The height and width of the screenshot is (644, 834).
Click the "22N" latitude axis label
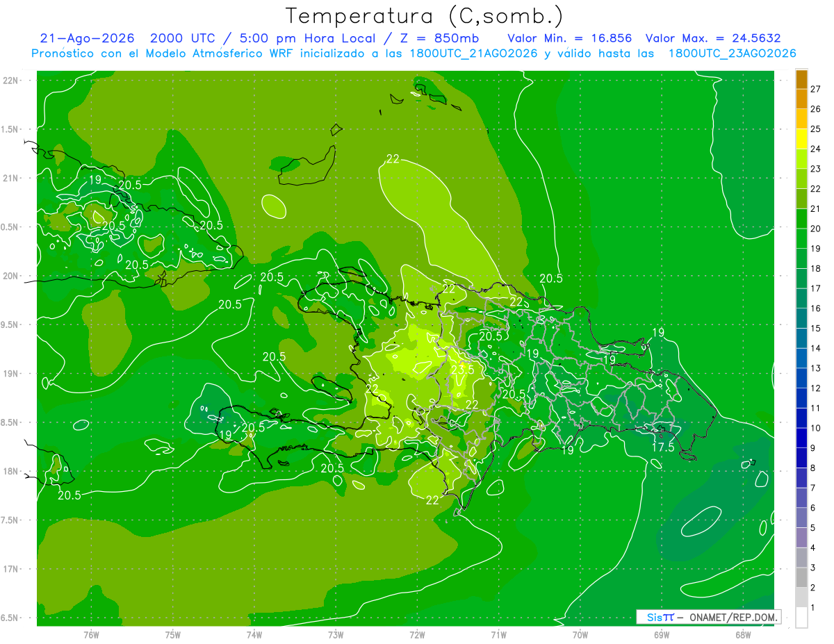coord(10,81)
